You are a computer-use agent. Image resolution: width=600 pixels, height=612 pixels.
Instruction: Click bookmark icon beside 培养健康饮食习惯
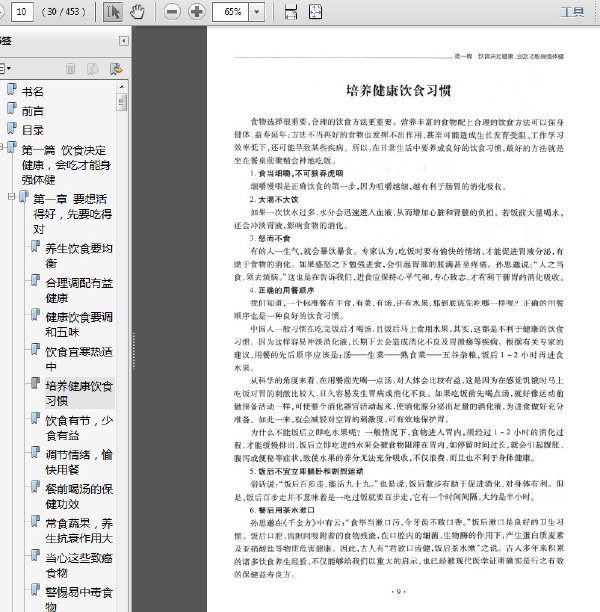click(x=35, y=383)
